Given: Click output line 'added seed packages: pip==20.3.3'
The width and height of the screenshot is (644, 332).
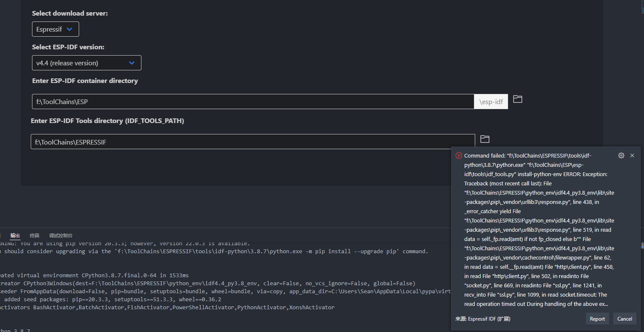Looking at the screenshot, I should click(x=111, y=299).
